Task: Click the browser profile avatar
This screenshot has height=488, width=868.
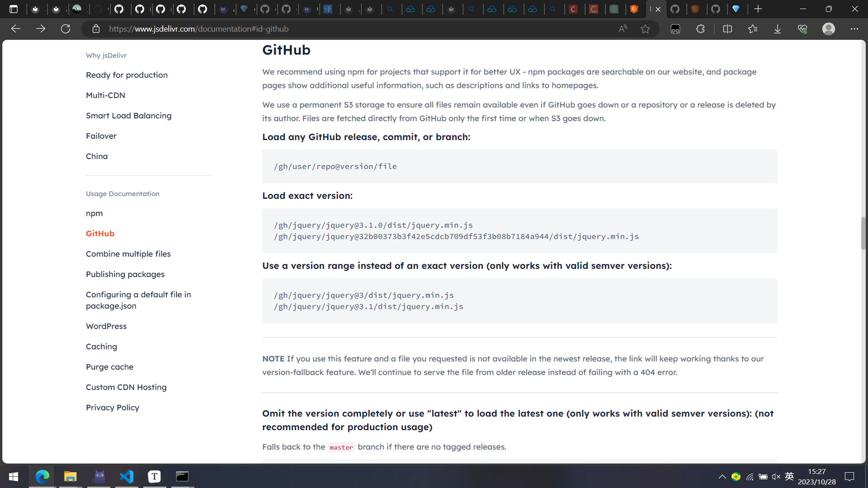Action: click(828, 29)
